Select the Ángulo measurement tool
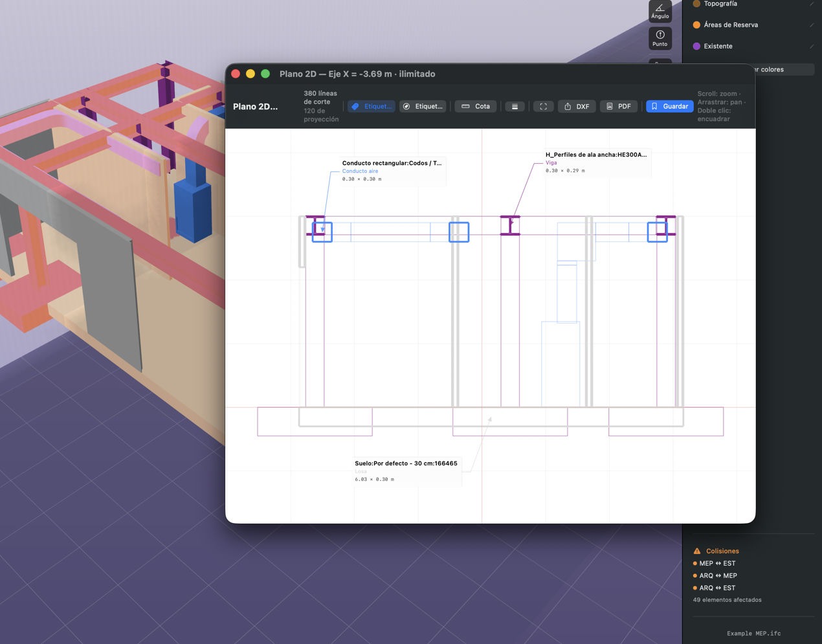Screen dimensions: 822x644 [660, 11]
